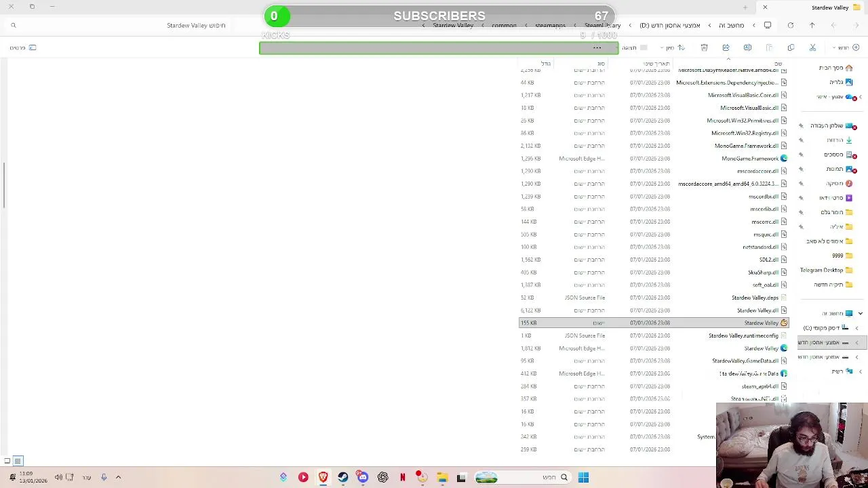868x488 pixels.
Task: Click אמצעי אחסון חדש (D:) breadcrumb
Action: [670, 25]
